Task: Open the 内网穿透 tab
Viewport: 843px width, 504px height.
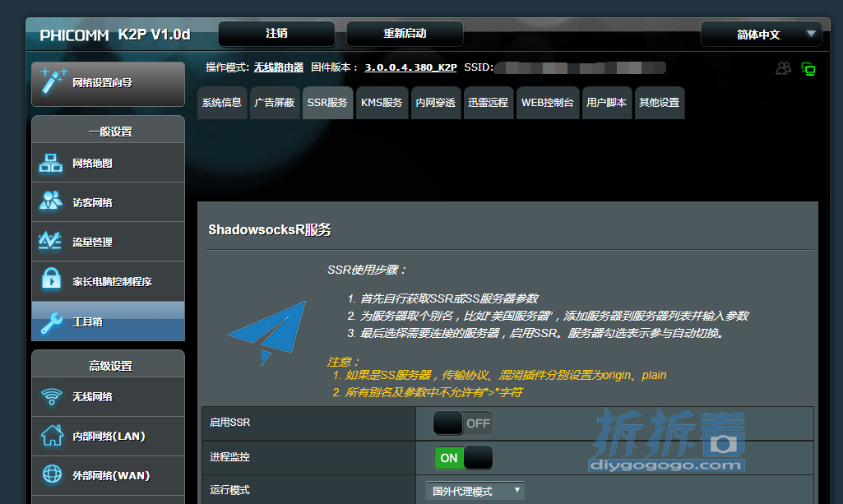Action: click(x=435, y=103)
